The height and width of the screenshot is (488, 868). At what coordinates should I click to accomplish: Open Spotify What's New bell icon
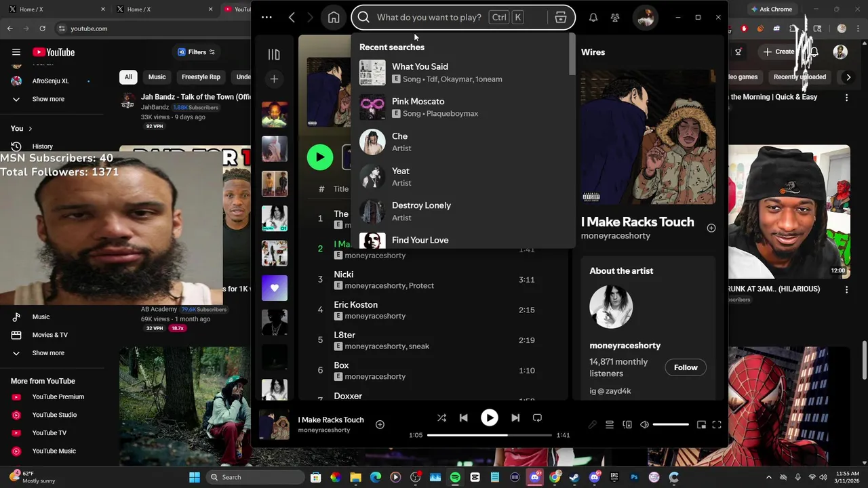tap(593, 18)
